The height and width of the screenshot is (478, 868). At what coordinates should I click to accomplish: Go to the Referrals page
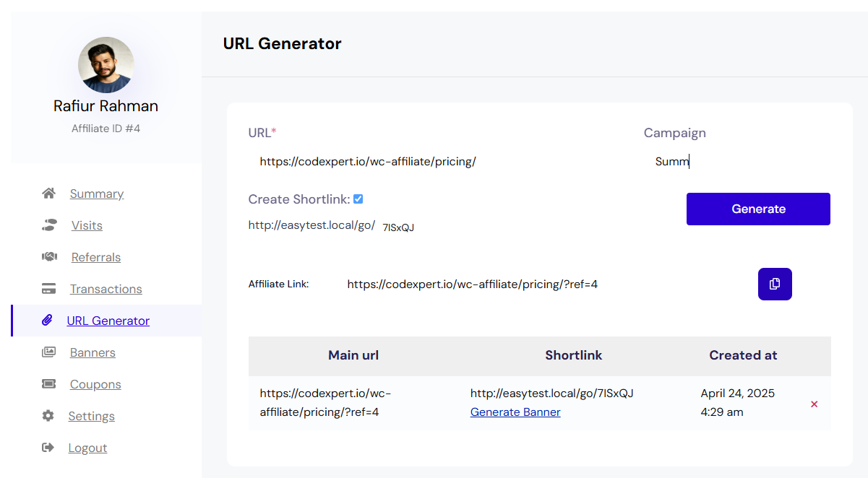[x=96, y=257]
